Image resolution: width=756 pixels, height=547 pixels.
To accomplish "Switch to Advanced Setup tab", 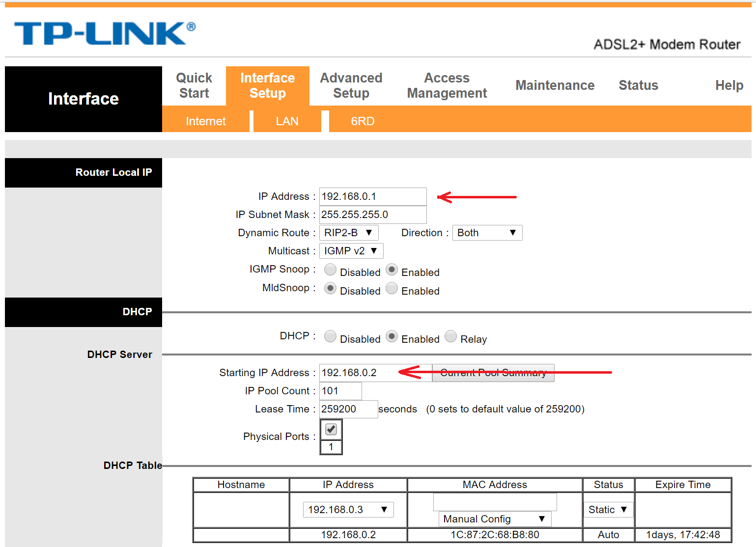I will point(351,85).
